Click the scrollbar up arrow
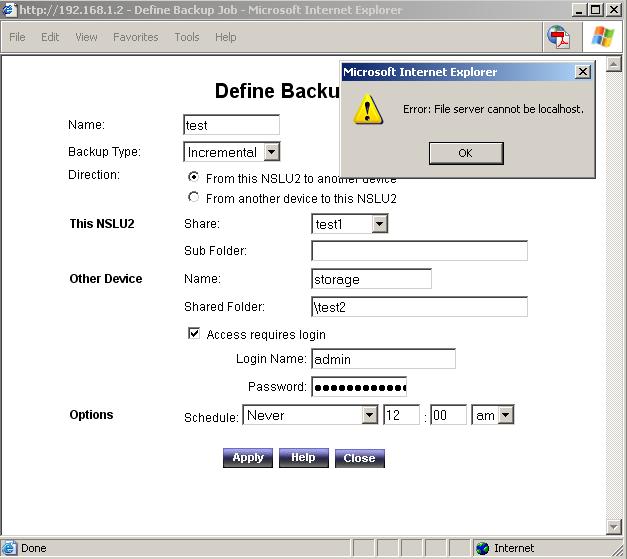The width and height of the screenshot is (627, 559). [613, 64]
